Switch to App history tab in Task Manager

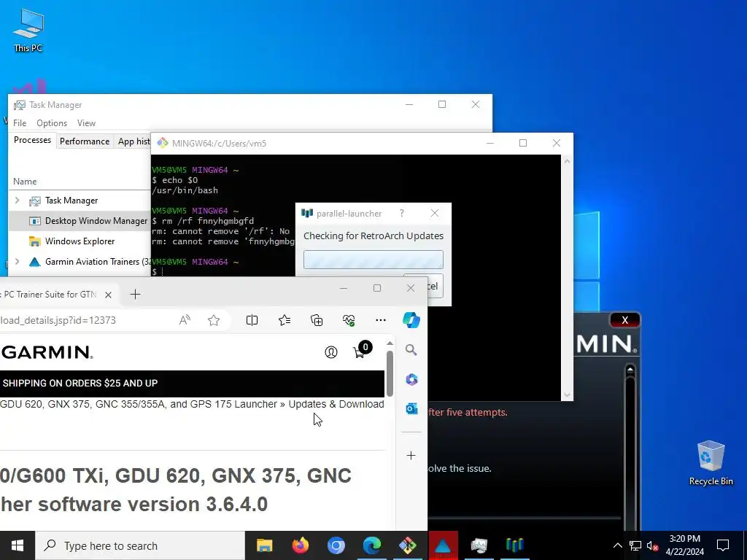tap(134, 141)
